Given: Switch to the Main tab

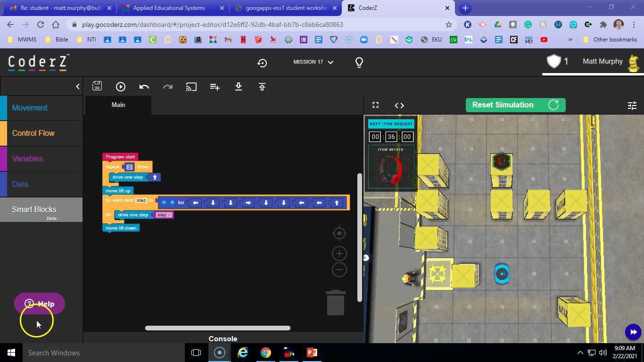Looking at the screenshot, I should (x=118, y=105).
